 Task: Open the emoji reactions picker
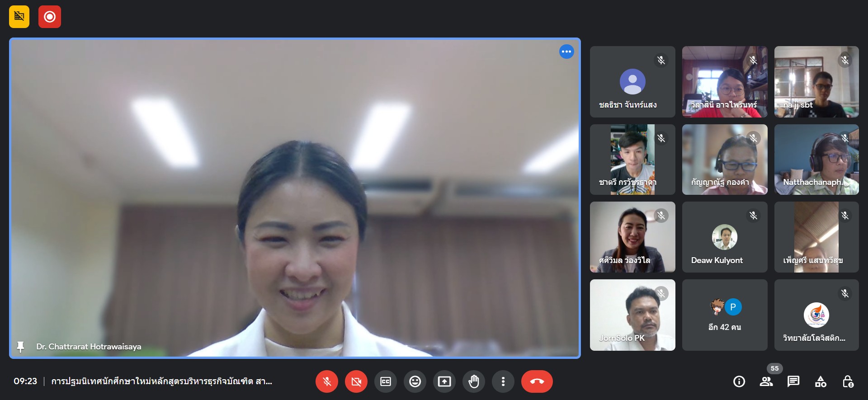coord(415,381)
